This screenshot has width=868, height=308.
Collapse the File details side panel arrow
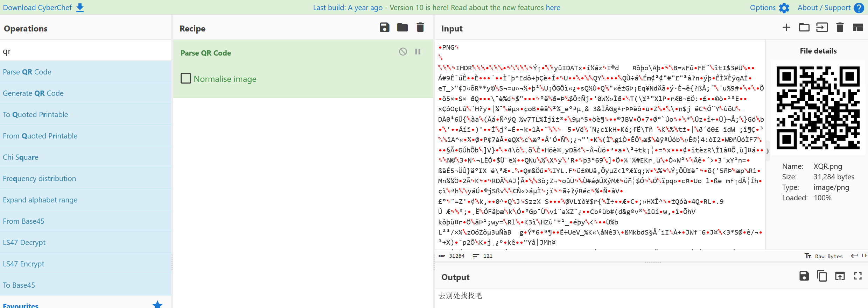click(x=768, y=151)
